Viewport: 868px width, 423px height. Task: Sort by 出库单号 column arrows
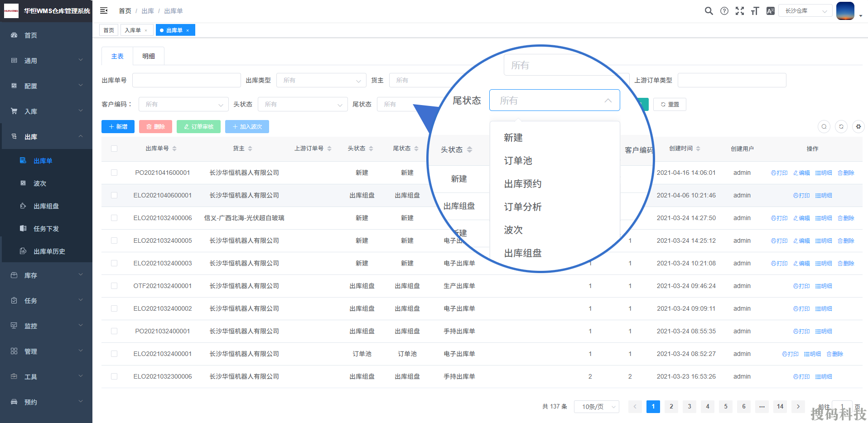point(174,149)
